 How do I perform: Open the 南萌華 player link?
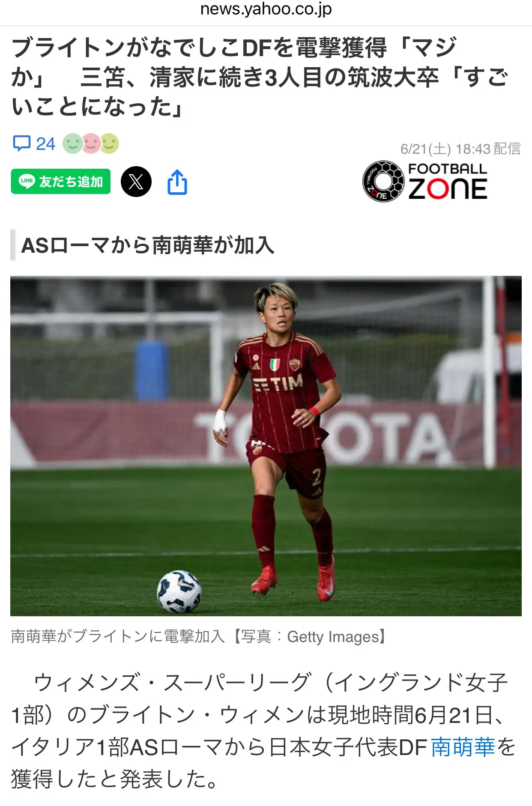[x=463, y=747]
